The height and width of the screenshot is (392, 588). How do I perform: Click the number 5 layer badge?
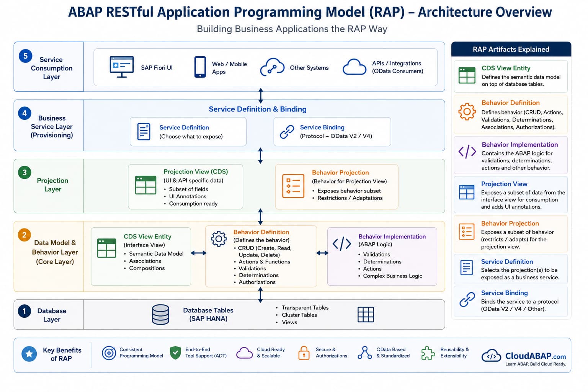pyautogui.click(x=25, y=56)
